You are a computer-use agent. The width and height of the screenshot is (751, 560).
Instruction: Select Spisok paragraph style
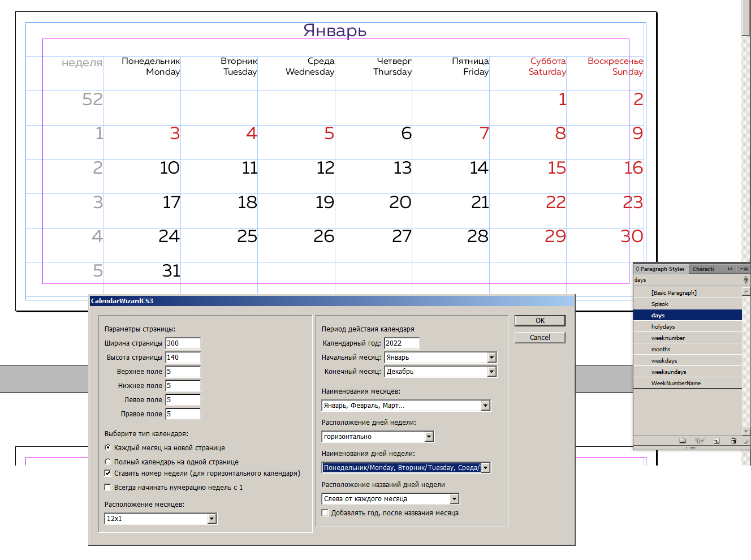coord(688,304)
